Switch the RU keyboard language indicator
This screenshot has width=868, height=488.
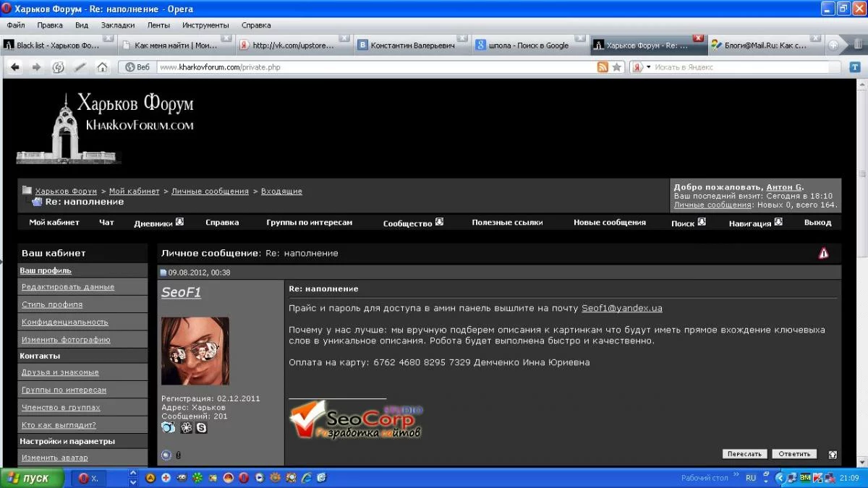751,478
